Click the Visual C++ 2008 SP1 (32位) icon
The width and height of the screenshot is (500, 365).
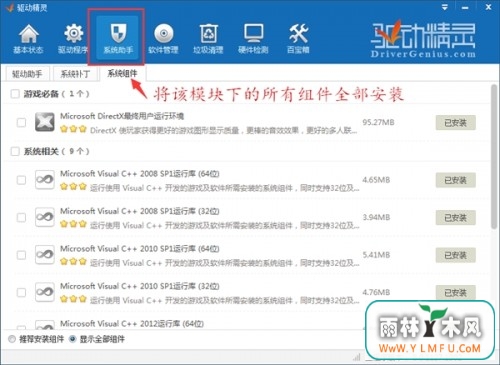[x=45, y=217]
